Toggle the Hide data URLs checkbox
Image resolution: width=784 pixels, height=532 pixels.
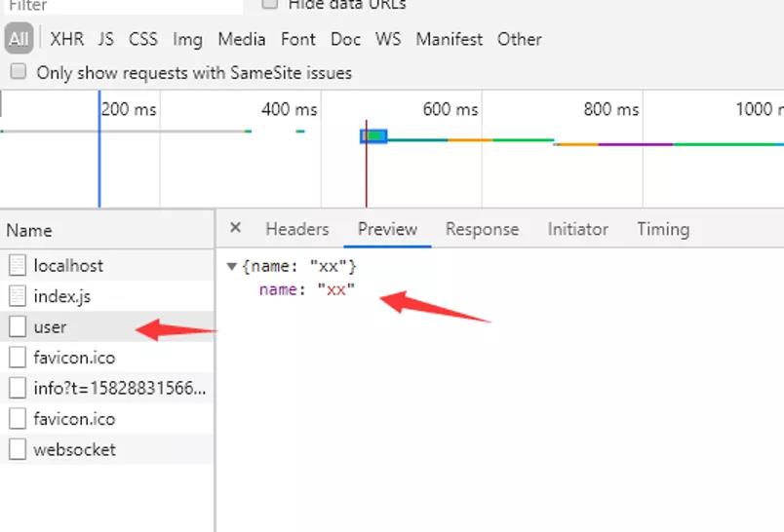click(269, 4)
